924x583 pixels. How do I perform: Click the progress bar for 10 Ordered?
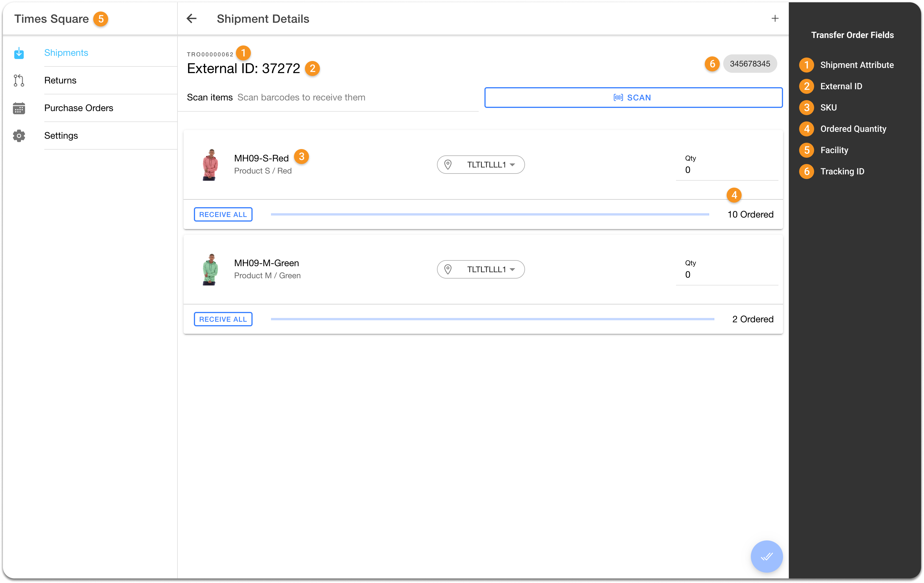pyautogui.click(x=490, y=215)
